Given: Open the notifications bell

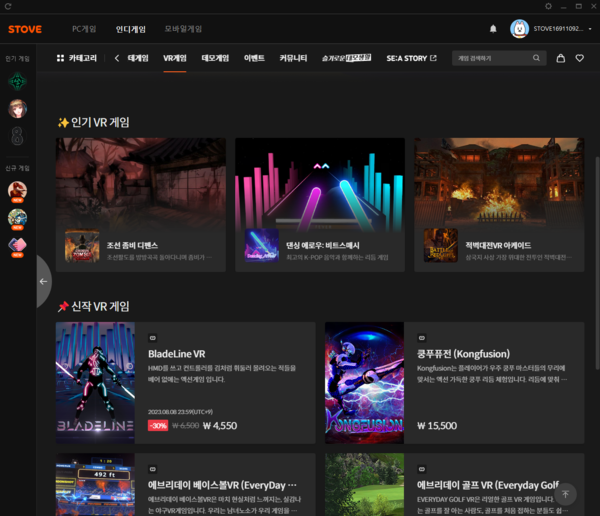Looking at the screenshot, I should tap(493, 29).
